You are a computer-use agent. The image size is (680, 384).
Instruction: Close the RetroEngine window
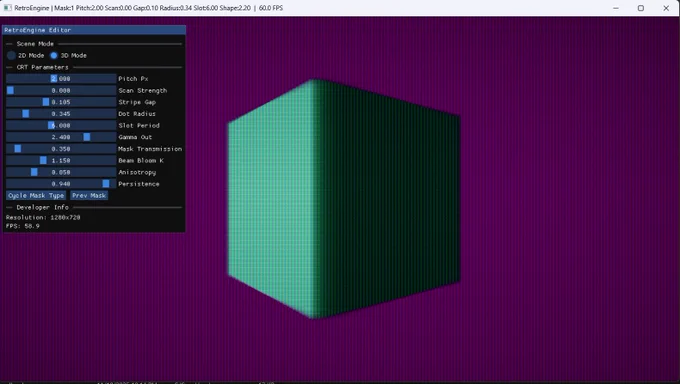click(666, 8)
